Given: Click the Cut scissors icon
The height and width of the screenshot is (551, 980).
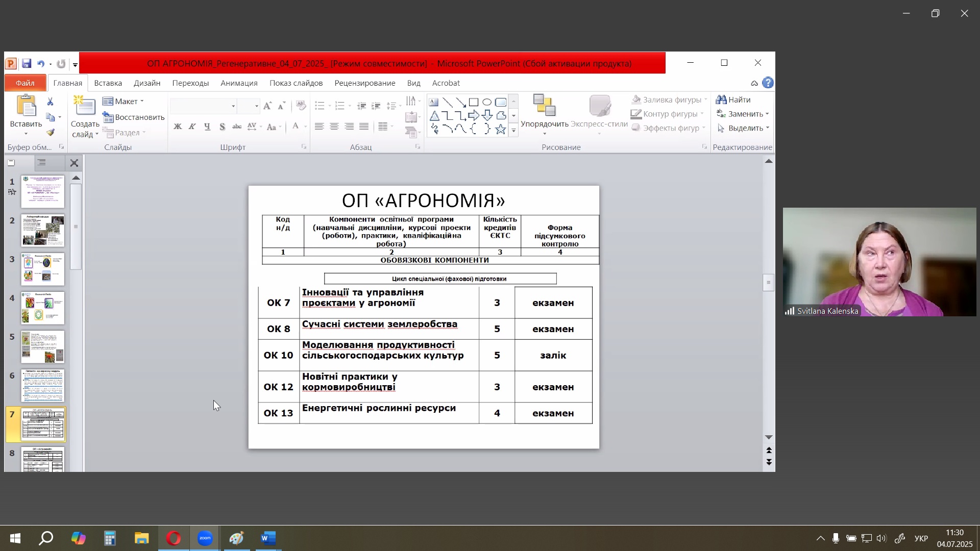Looking at the screenshot, I should point(50,102).
